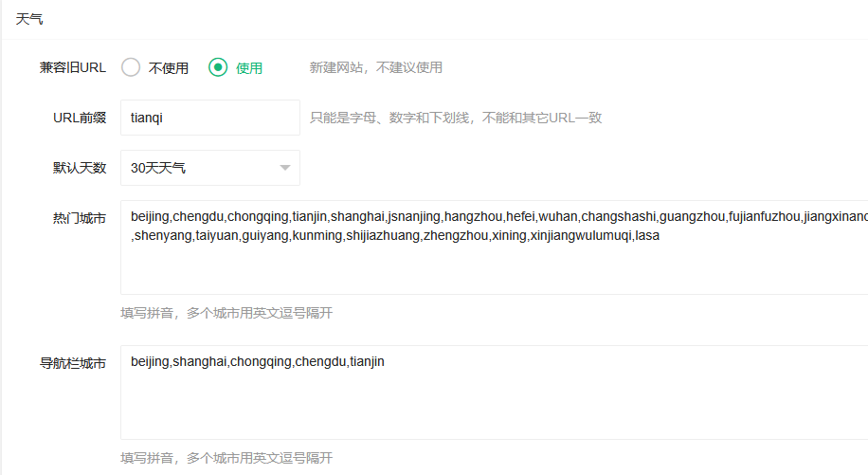Viewport: 868px width, 475px height.
Task: Click the hint "新建网站，不建议使用"
Action: 375,67
